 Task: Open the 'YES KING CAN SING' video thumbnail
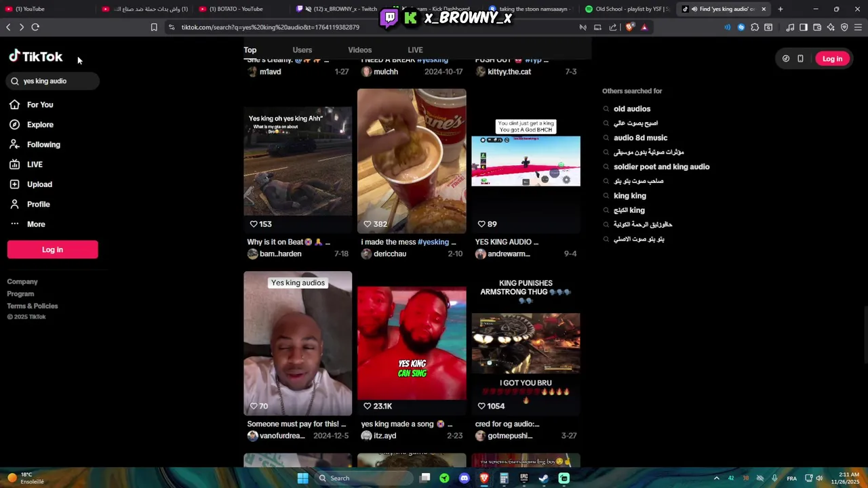point(412,343)
